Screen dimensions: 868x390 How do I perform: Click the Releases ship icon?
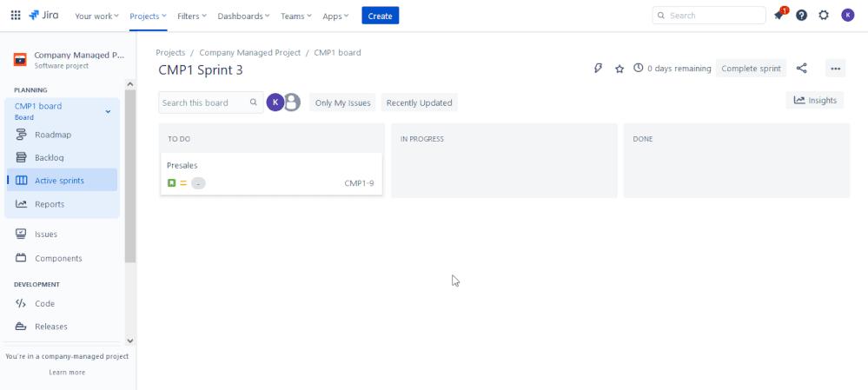[21, 327]
